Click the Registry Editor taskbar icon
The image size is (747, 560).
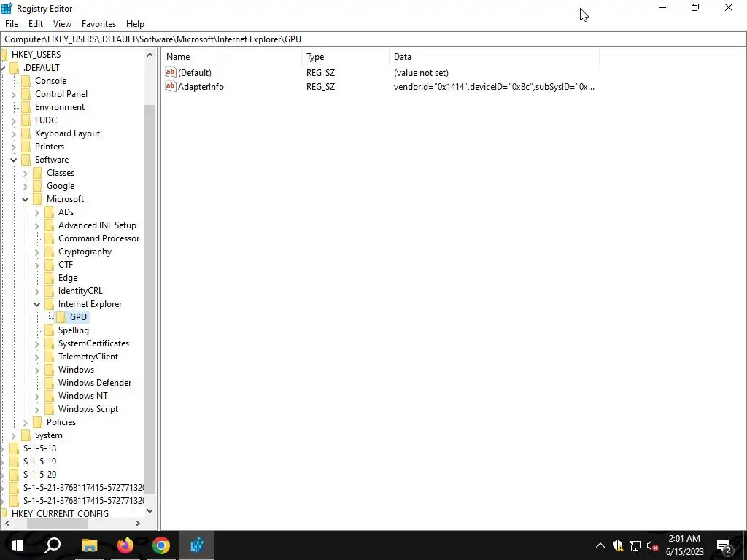[197, 545]
